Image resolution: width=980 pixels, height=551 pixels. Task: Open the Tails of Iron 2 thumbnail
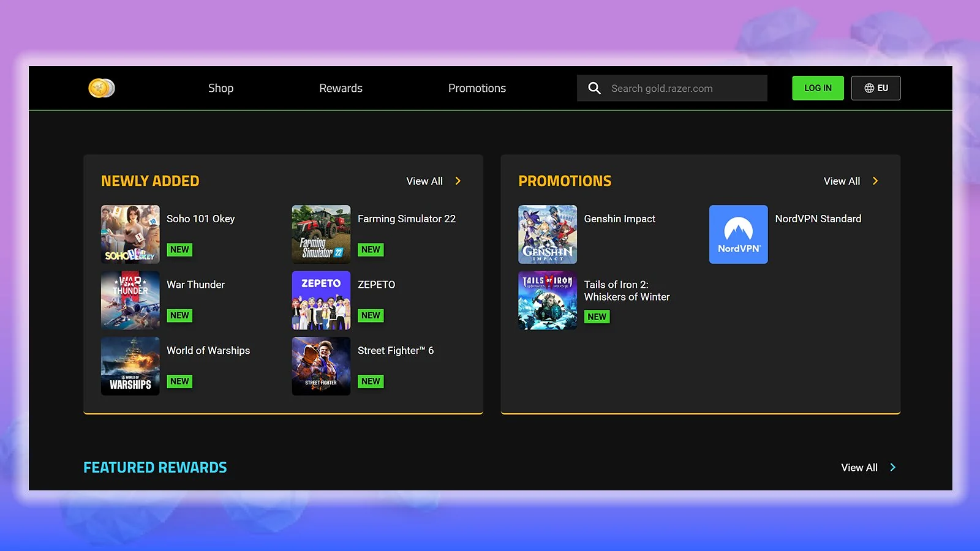coord(548,301)
